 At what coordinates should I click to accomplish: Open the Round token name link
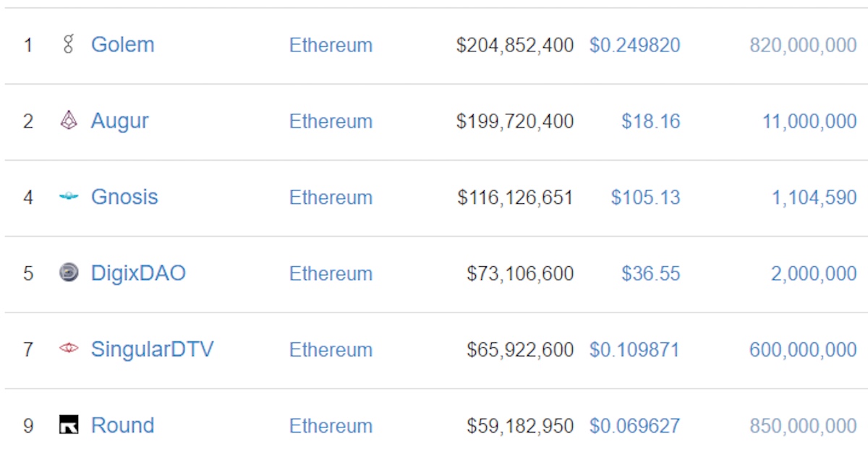point(122,425)
